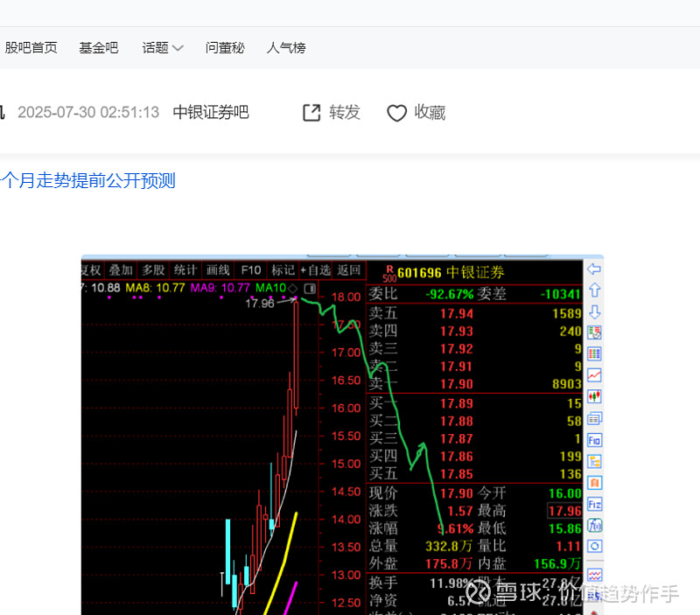Open the fx formula icon in sidebar
The width and height of the screenshot is (700, 615).
pos(594,525)
